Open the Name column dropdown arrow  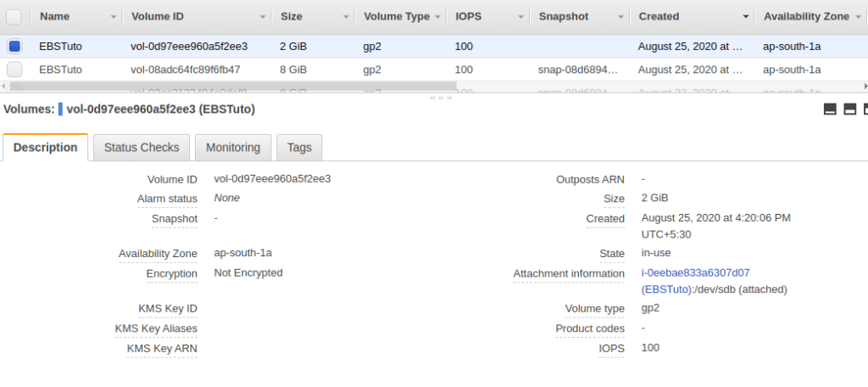[x=112, y=17]
